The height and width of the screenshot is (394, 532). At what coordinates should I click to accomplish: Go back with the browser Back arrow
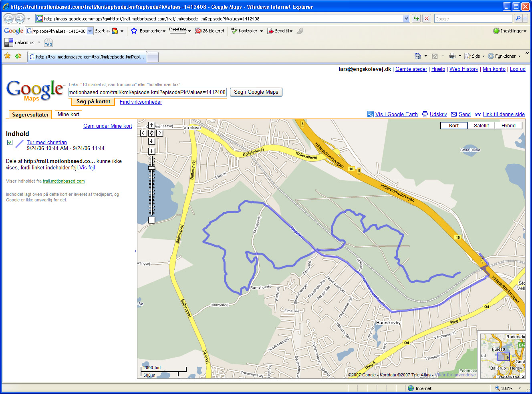click(8, 18)
